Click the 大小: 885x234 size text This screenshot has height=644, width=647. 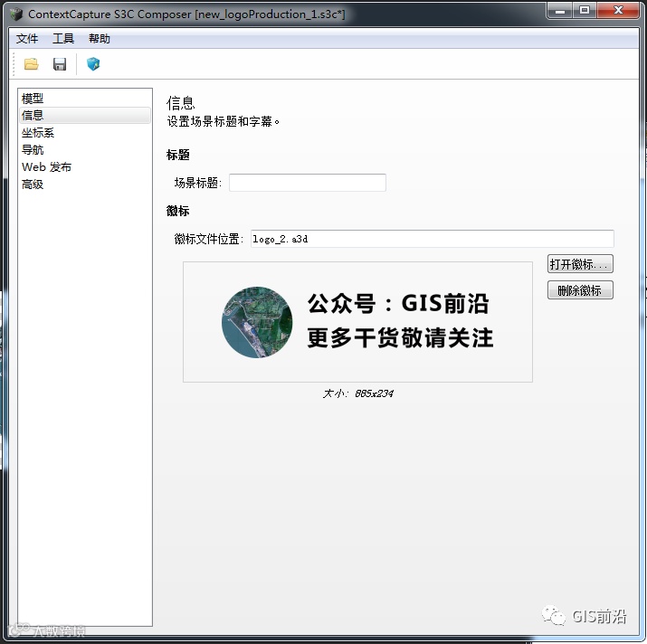tap(357, 393)
